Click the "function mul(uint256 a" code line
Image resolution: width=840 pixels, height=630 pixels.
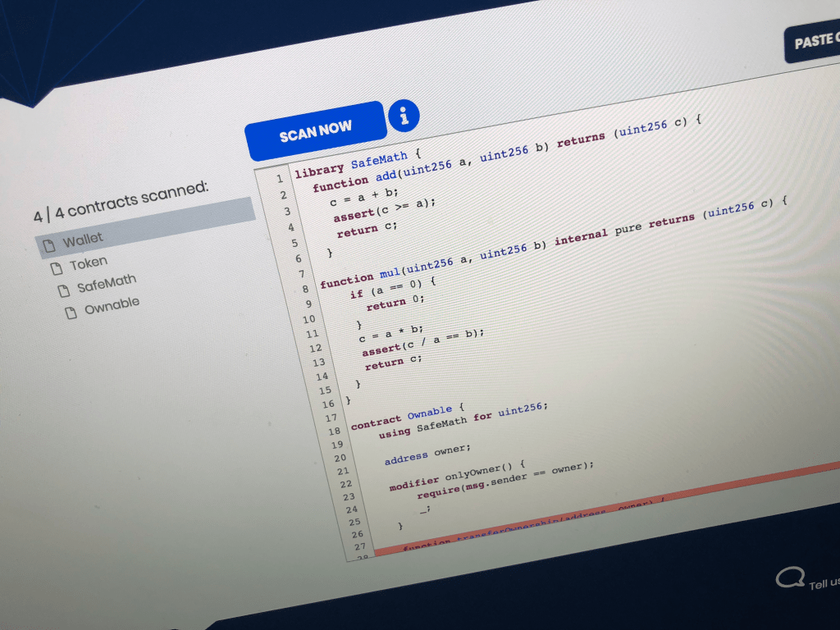(553, 243)
